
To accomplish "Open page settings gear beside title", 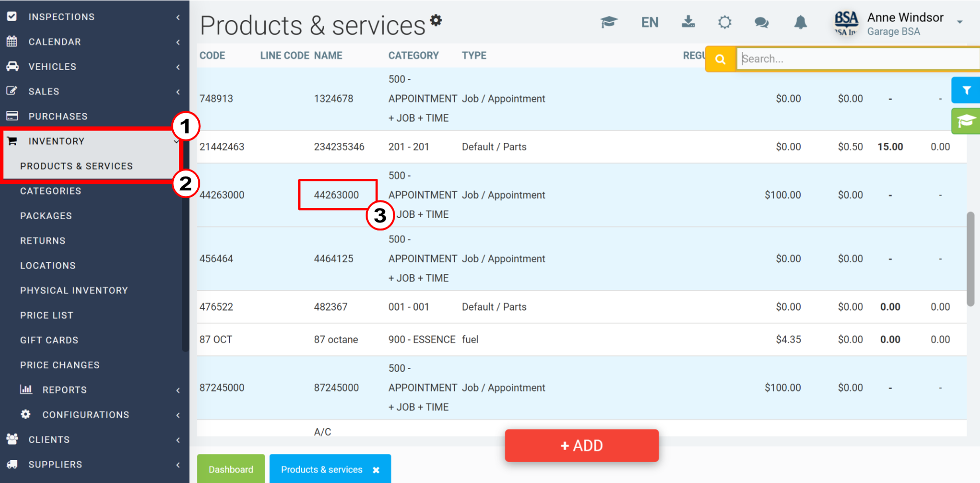I will [x=436, y=20].
